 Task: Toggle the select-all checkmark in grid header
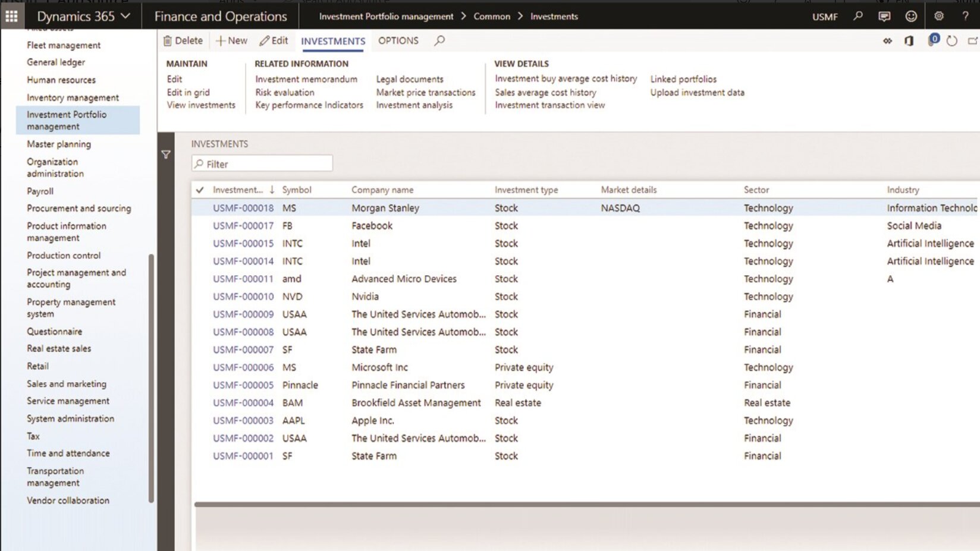[200, 190]
